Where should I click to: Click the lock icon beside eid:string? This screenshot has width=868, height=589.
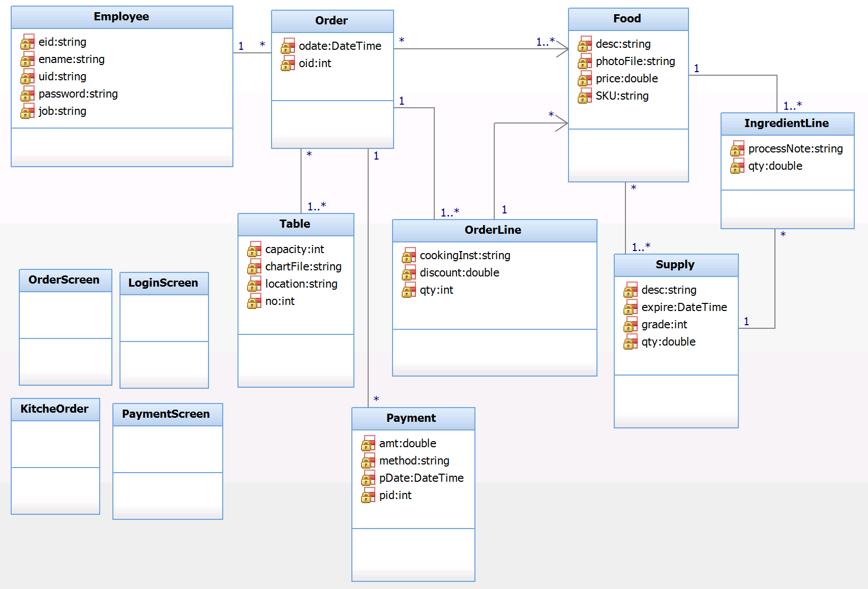(27, 42)
